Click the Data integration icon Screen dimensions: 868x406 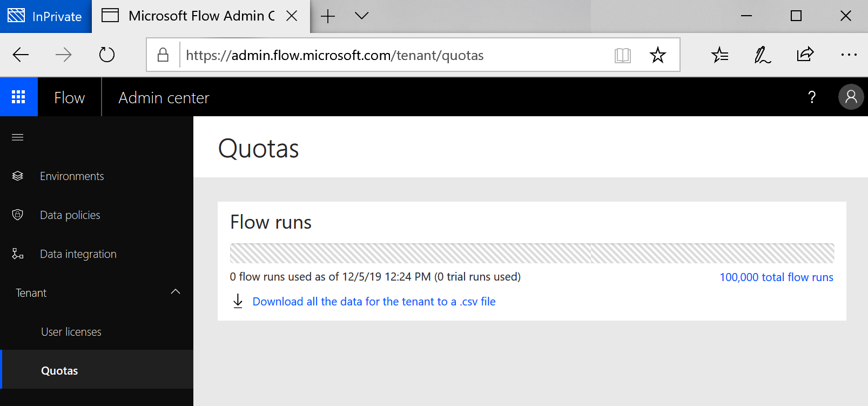point(18,254)
